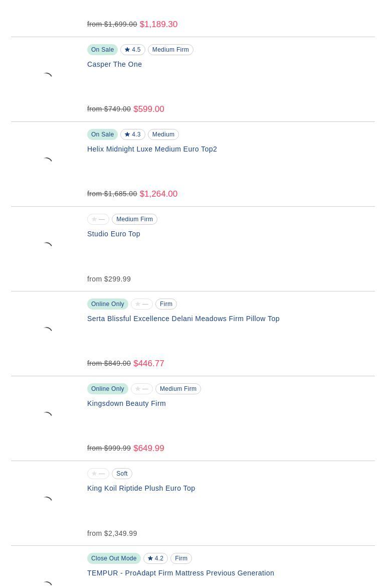Click the empty star rating on King Koil Riptide
The image size is (386, 588).
click(98, 474)
